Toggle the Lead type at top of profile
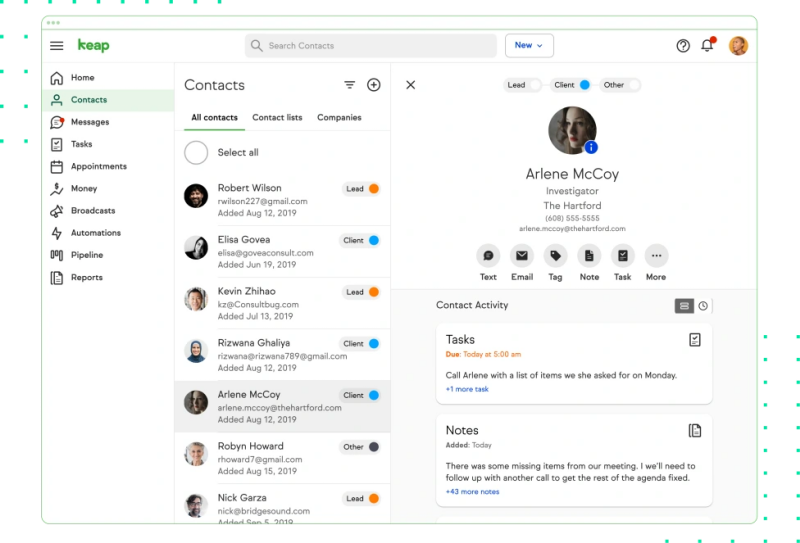Image resolution: width=800 pixels, height=543 pixels. point(522,85)
